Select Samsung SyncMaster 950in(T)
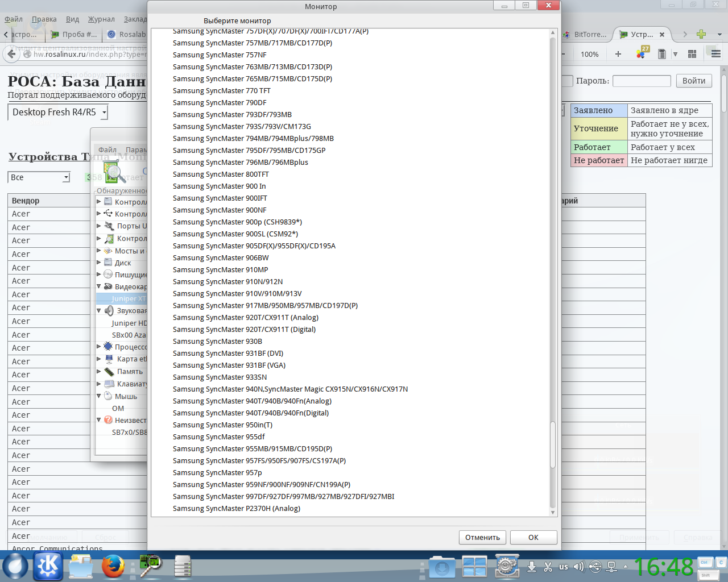 (x=222, y=425)
